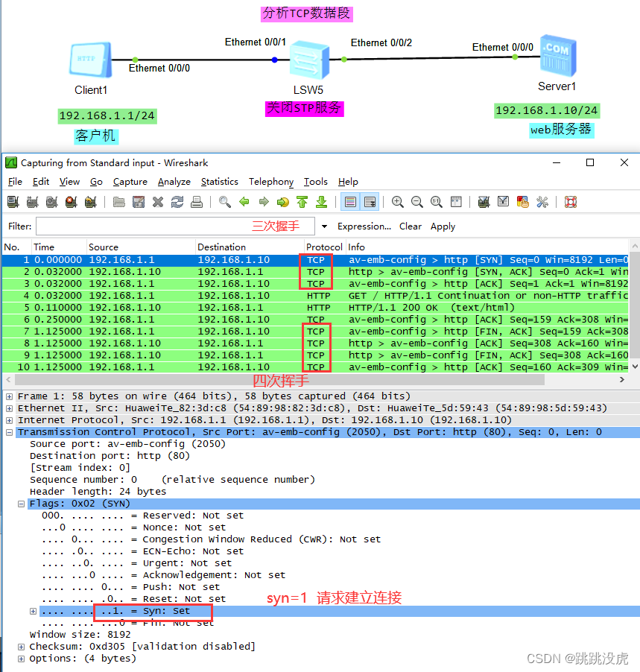Open help using the lifebuoy icon
640x672 pixels.
pos(571,202)
